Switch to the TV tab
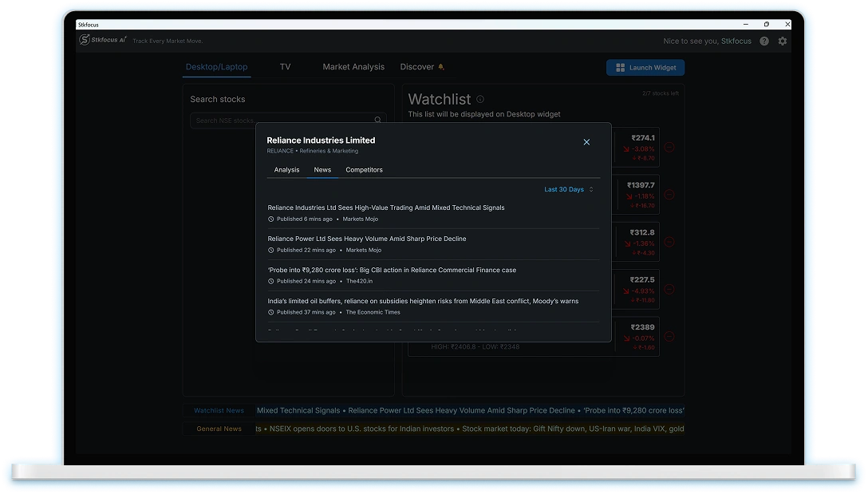 coord(285,67)
